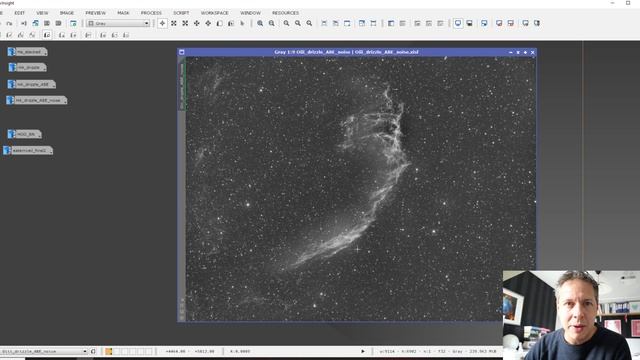Click the Zoom Out magnifier icon
The image size is (640, 360).
(x=271, y=24)
